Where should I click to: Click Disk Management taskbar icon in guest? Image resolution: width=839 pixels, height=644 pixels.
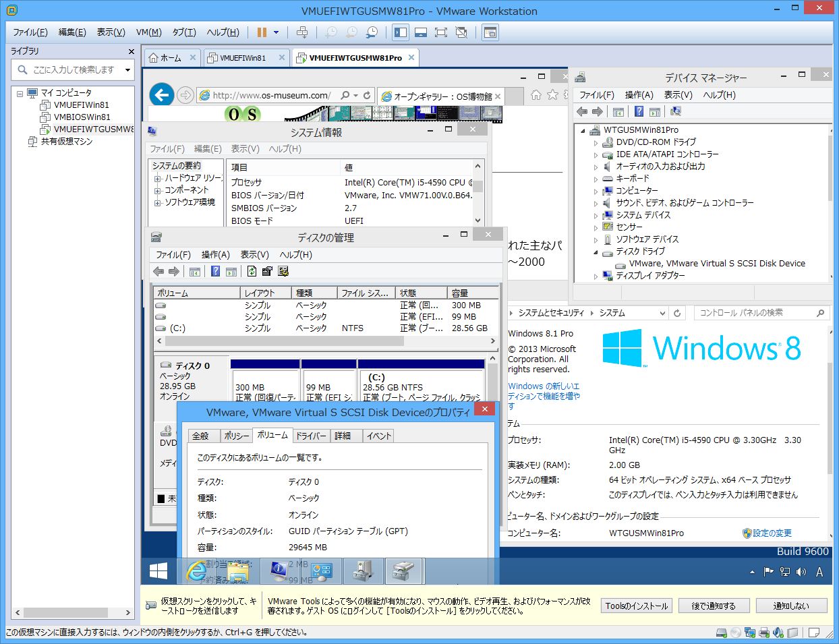pyautogui.click(x=403, y=572)
